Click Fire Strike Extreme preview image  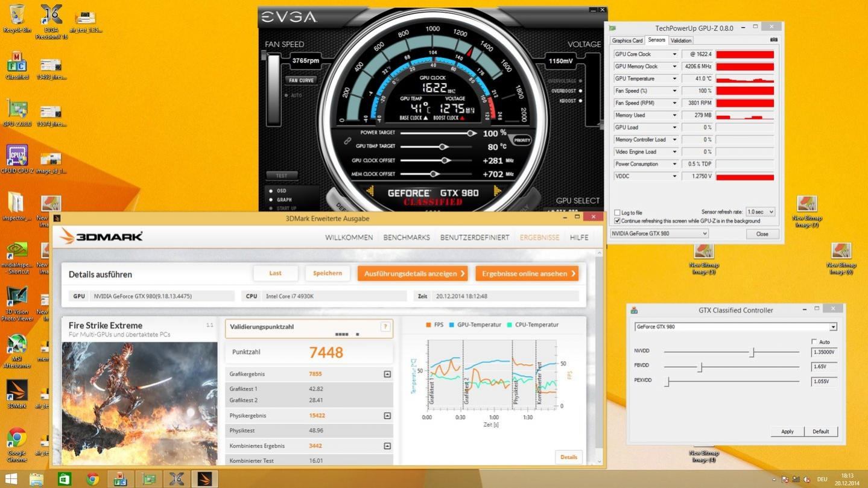pos(140,403)
